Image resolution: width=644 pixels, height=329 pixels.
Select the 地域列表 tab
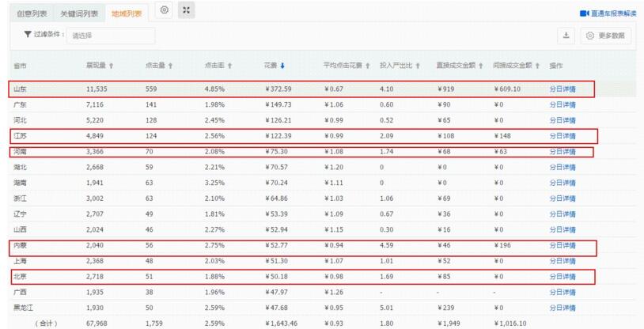[x=127, y=13]
